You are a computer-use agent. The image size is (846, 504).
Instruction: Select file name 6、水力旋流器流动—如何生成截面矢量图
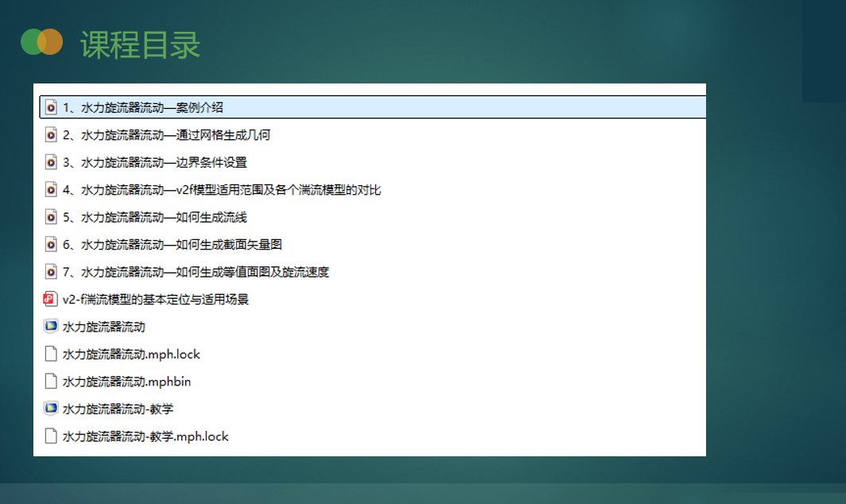pos(172,244)
